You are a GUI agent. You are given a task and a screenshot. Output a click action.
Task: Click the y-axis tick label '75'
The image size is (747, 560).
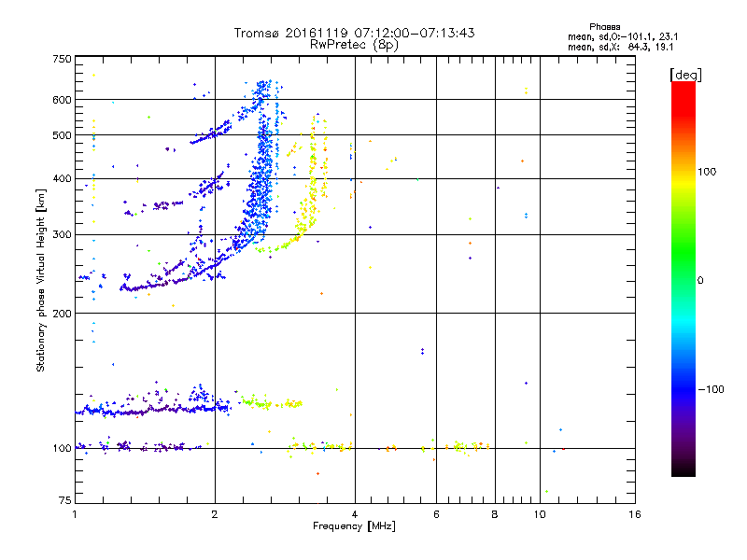coord(65,500)
